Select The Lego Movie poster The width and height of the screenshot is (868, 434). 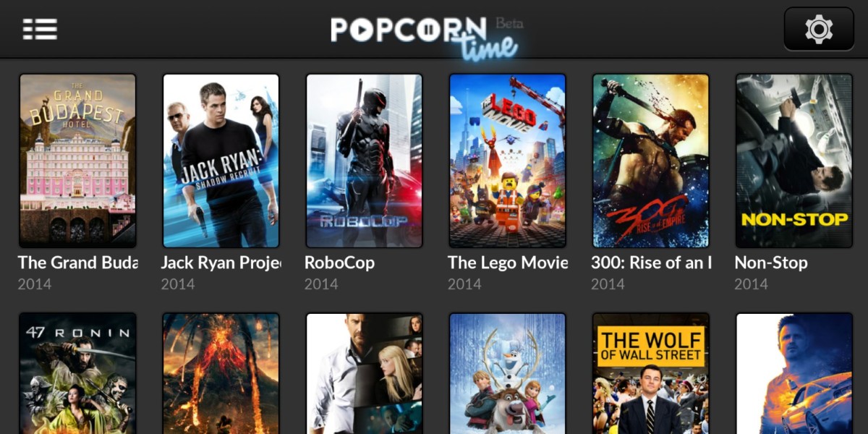point(507,161)
